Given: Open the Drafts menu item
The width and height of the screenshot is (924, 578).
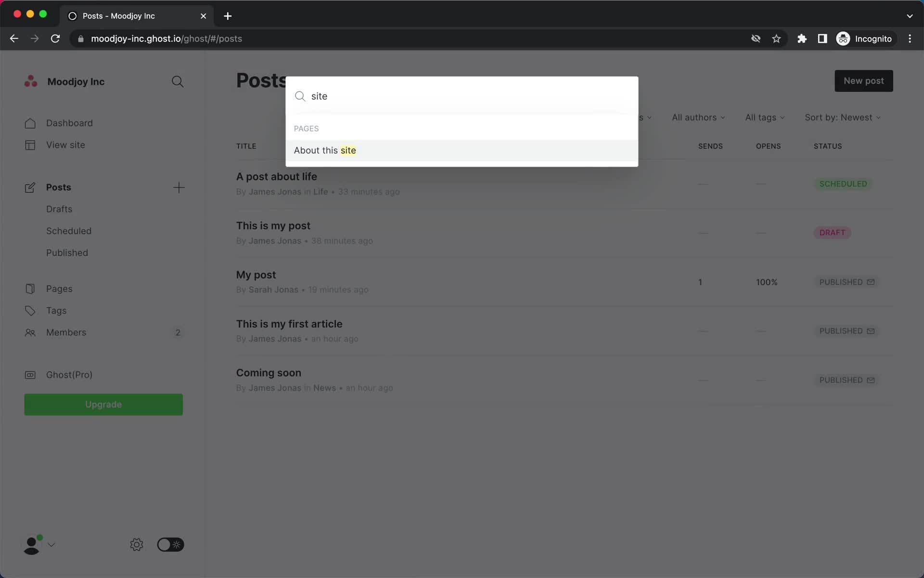Looking at the screenshot, I should coord(59,209).
